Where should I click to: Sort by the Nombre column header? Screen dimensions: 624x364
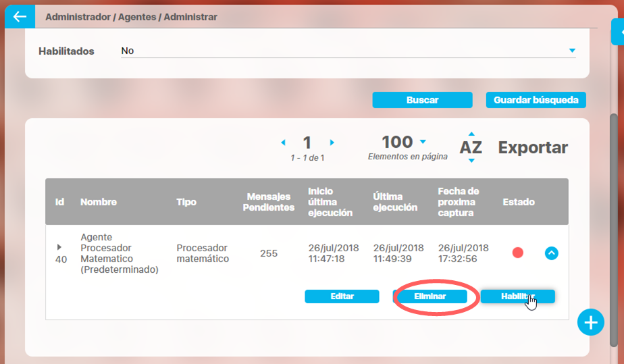click(x=99, y=202)
